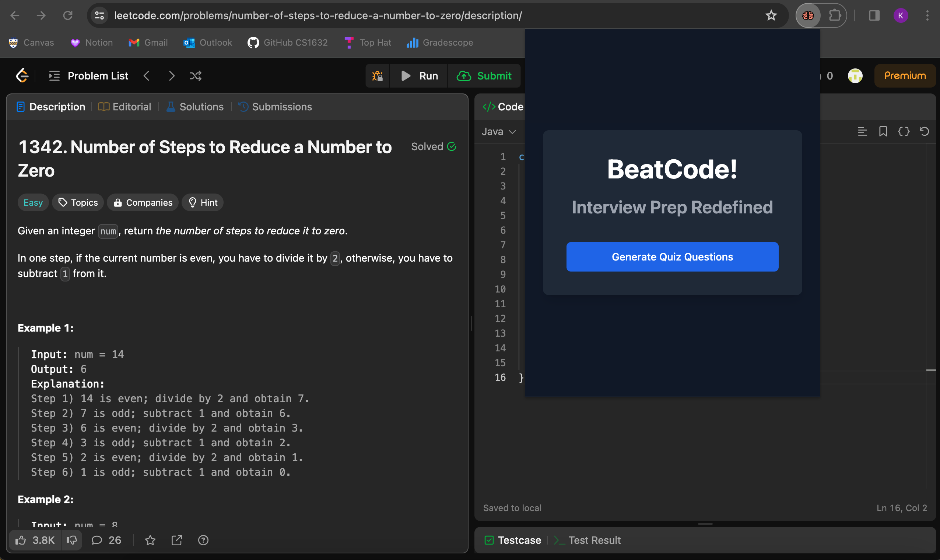Open the Java language dropdown

499,131
